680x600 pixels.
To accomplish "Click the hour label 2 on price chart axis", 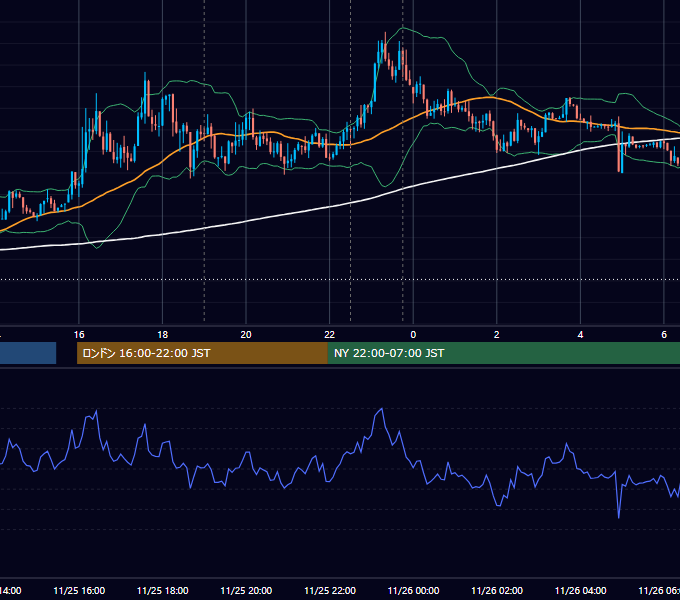I will pos(497,335).
